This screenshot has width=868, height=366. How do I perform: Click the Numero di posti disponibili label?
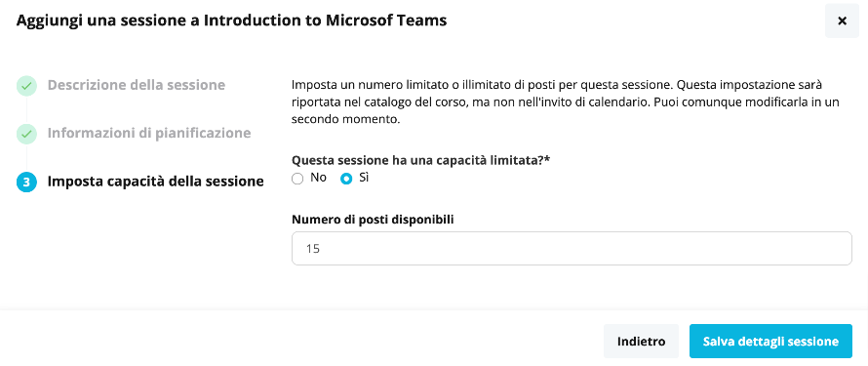(373, 220)
